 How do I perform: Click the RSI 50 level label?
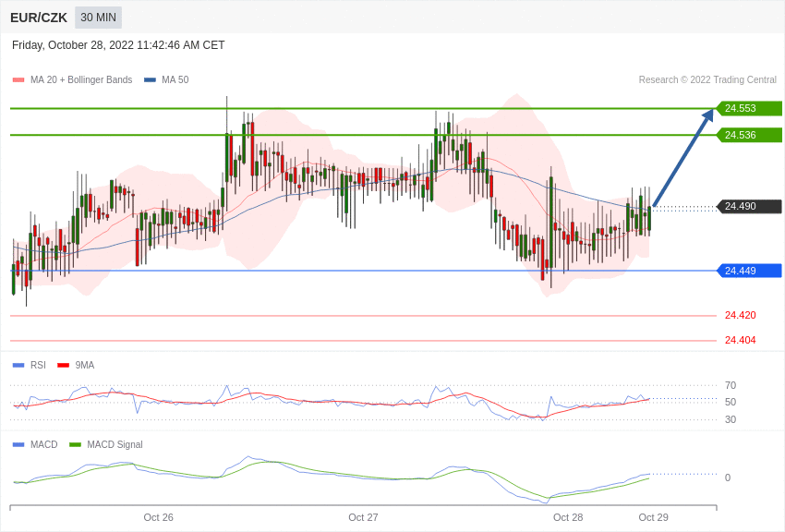click(x=731, y=402)
